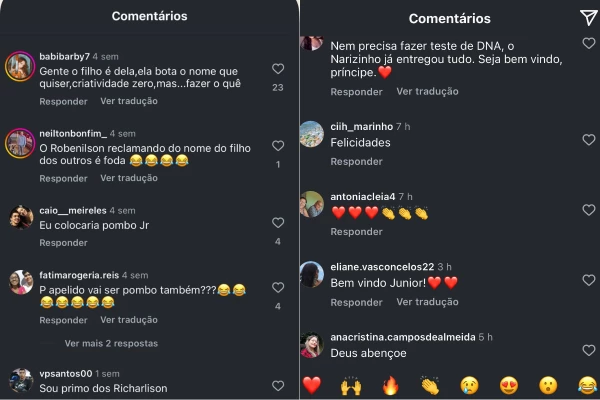The height and width of the screenshot is (400, 600).
Task: Select the raised hands emoji reaction
Action: [351, 385]
